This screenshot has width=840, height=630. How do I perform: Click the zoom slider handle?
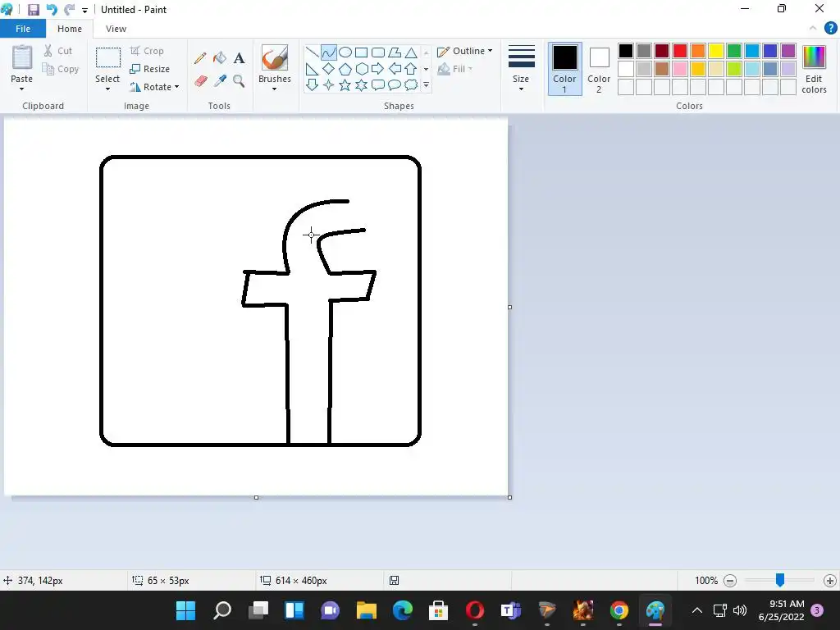point(780,580)
